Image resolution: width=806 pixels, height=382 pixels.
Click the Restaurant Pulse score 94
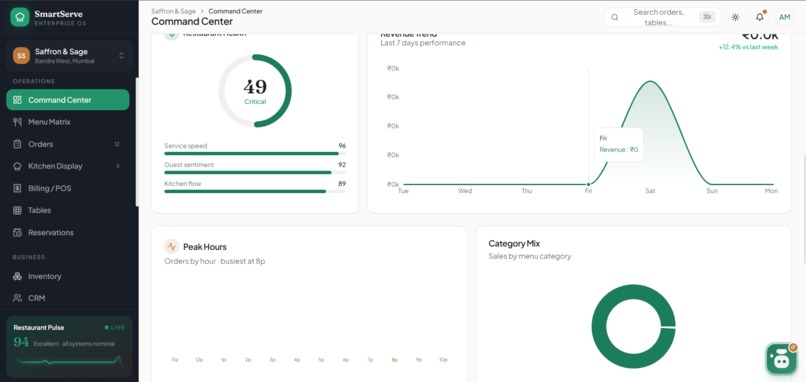(x=21, y=342)
